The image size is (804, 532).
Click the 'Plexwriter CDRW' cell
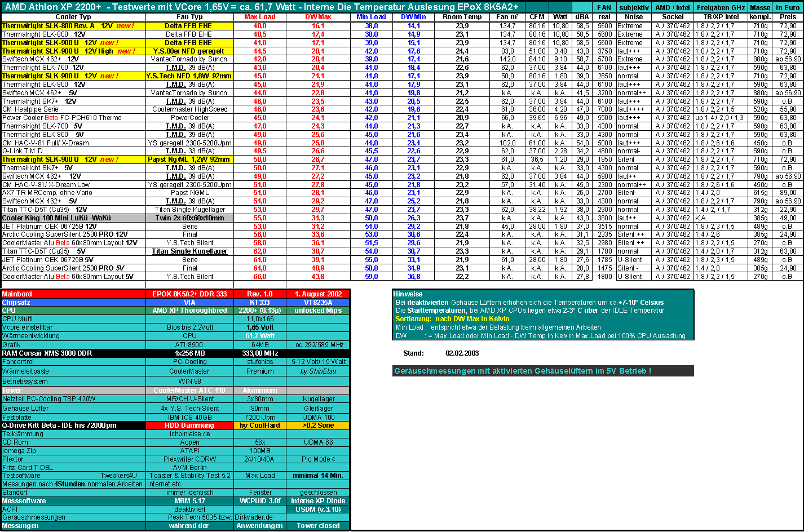pos(189,459)
